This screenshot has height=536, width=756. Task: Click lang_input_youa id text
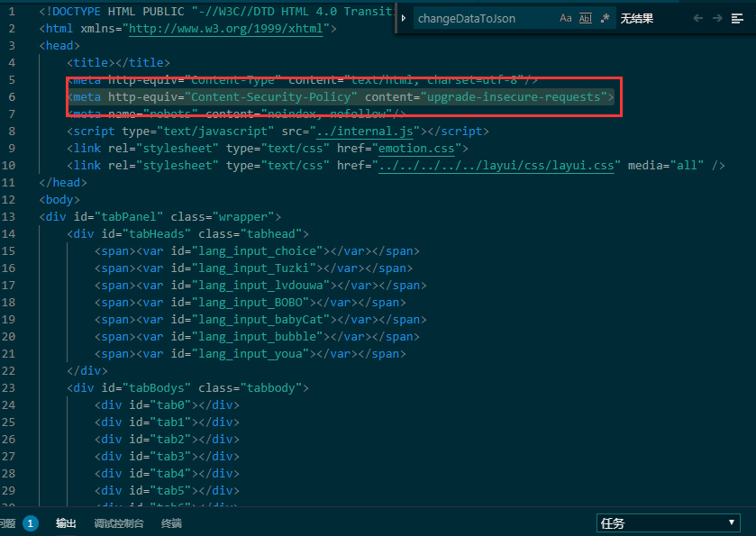click(250, 354)
